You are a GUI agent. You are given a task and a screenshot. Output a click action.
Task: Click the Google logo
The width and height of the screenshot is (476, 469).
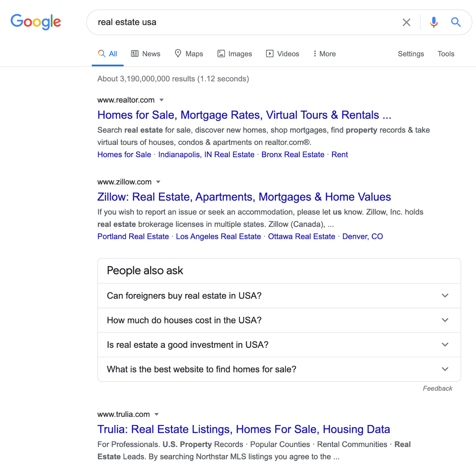click(x=36, y=22)
